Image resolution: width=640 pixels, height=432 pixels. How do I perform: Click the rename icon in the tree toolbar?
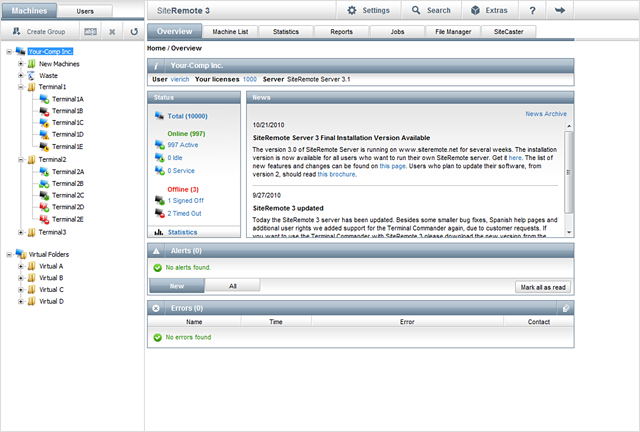pyautogui.click(x=91, y=31)
